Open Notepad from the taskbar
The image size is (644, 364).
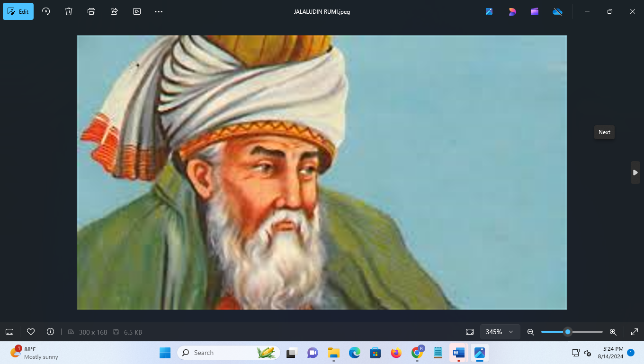438,353
